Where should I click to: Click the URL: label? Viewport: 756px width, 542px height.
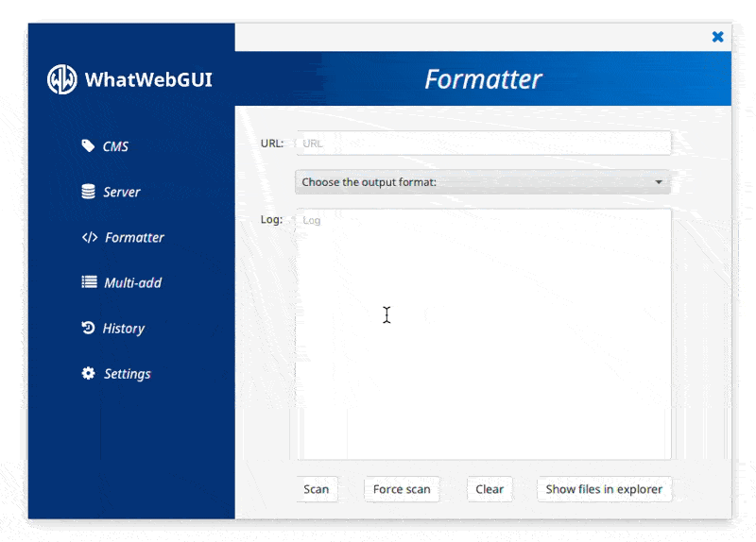pyautogui.click(x=272, y=144)
